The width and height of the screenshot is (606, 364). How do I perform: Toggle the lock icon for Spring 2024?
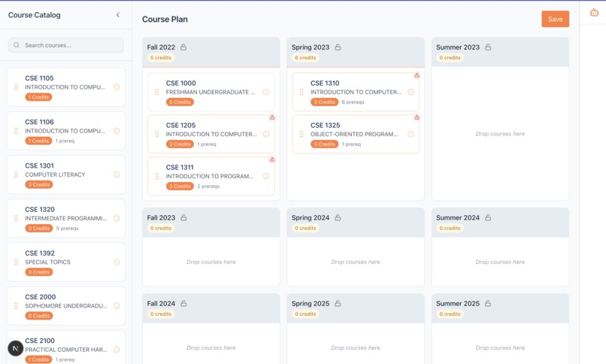coord(338,217)
